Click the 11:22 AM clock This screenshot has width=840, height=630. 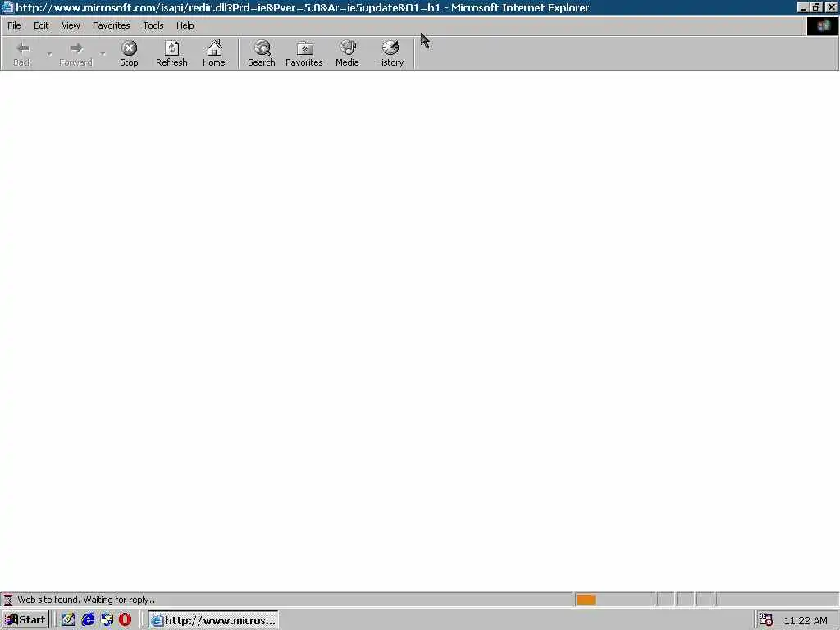click(806, 621)
